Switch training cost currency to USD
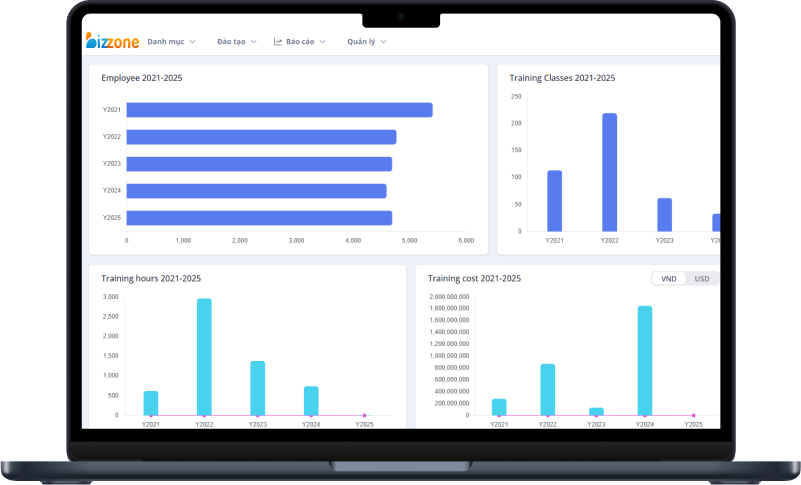The height and width of the screenshot is (485, 801). pyautogui.click(x=702, y=279)
